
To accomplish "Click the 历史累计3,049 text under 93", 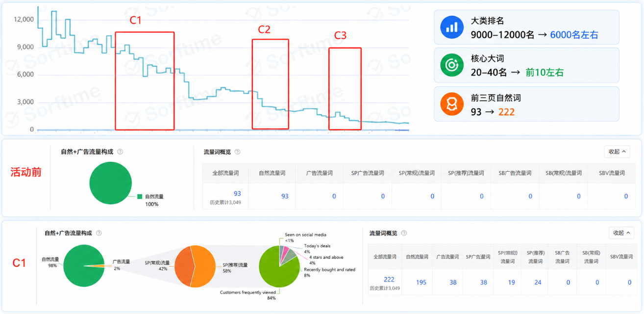I will pyautogui.click(x=225, y=203).
